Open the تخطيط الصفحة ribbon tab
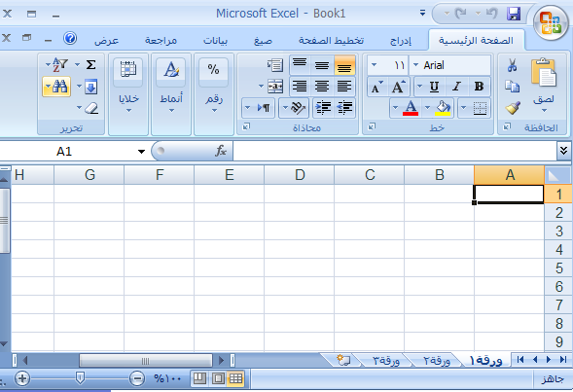 pos(331,40)
